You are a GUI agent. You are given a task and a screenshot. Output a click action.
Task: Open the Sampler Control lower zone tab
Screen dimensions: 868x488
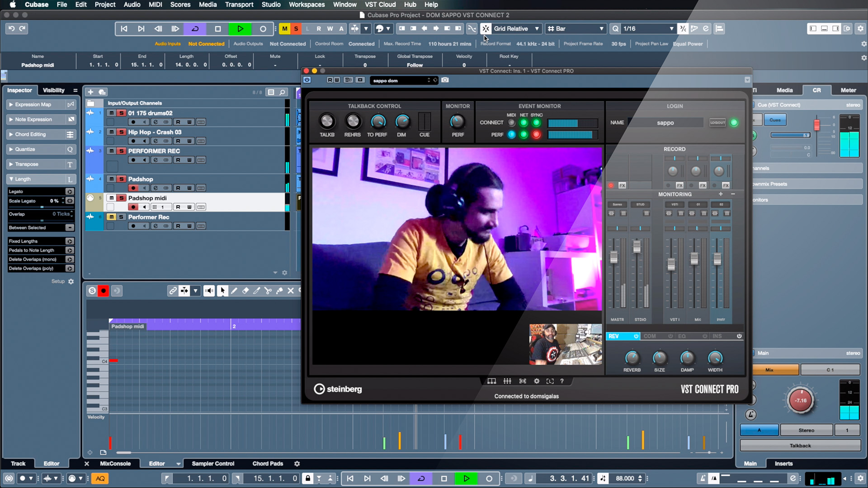[213, 464]
